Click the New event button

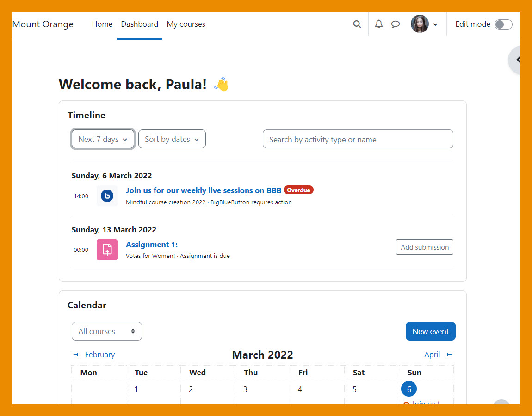coord(430,331)
